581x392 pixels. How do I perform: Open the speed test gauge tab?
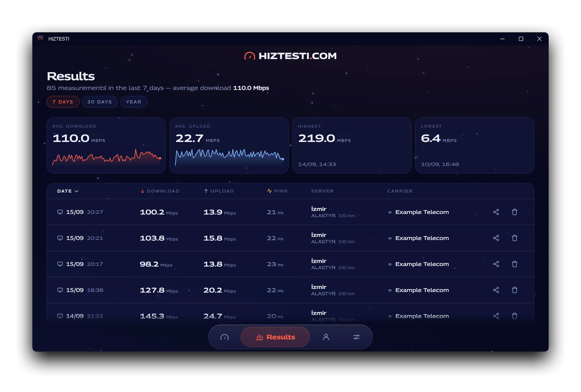[x=224, y=337]
